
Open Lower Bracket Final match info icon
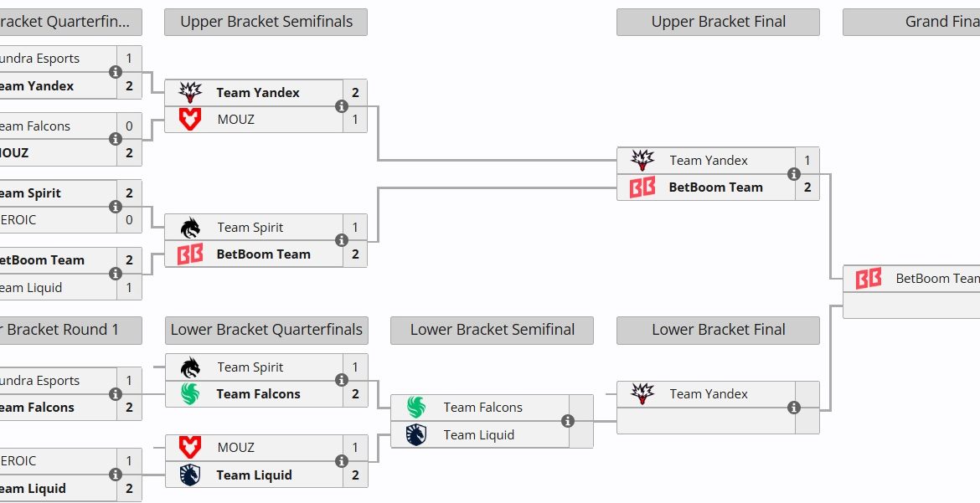(x=794, y=408)
